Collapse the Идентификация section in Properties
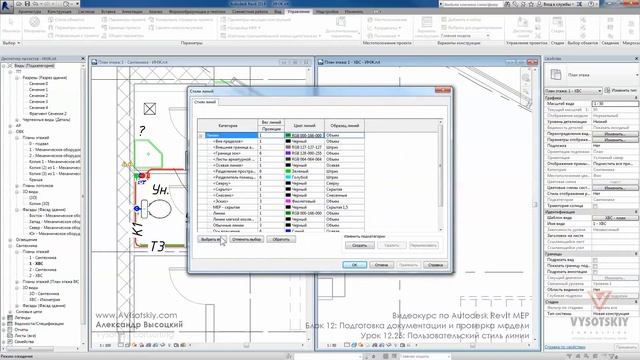This screenshot has height=360, width=640. tap(636, 212)
